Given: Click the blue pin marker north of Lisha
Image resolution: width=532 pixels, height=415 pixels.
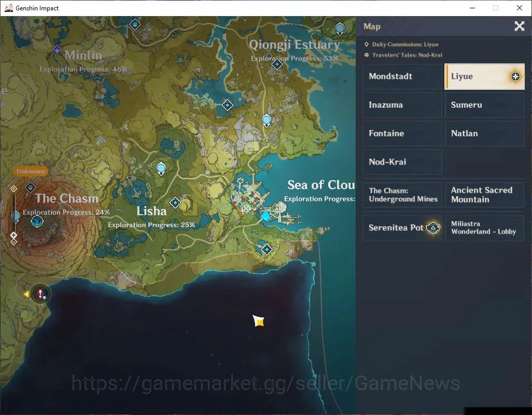Looking at the screenshot, I should [x=161, y=169].
